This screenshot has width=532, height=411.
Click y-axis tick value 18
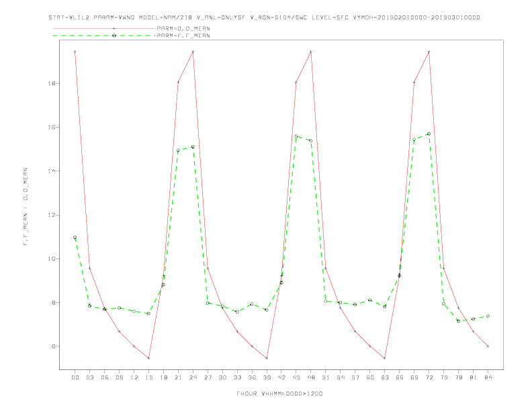coord(53,83)
